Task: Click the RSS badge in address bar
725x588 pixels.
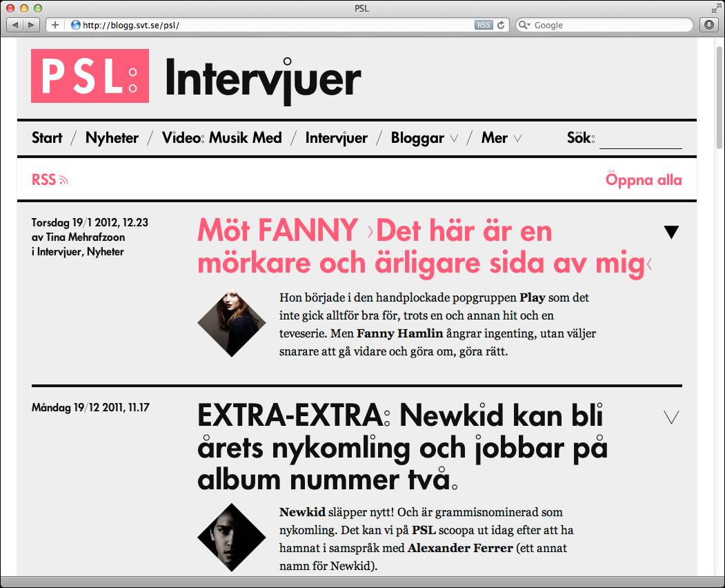Action: click(484, 25)
